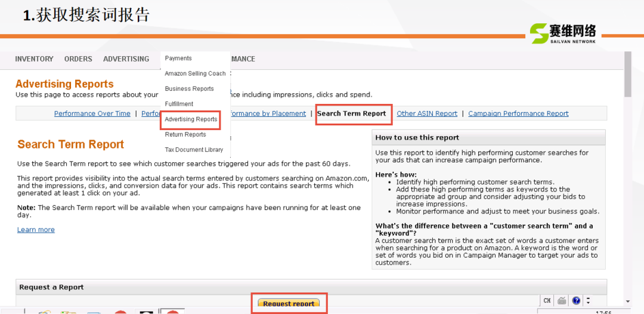This screenshot has width=644, height=314.
Task: Click the 'Advertising Reports' page heading
Action: click(64, 84)
